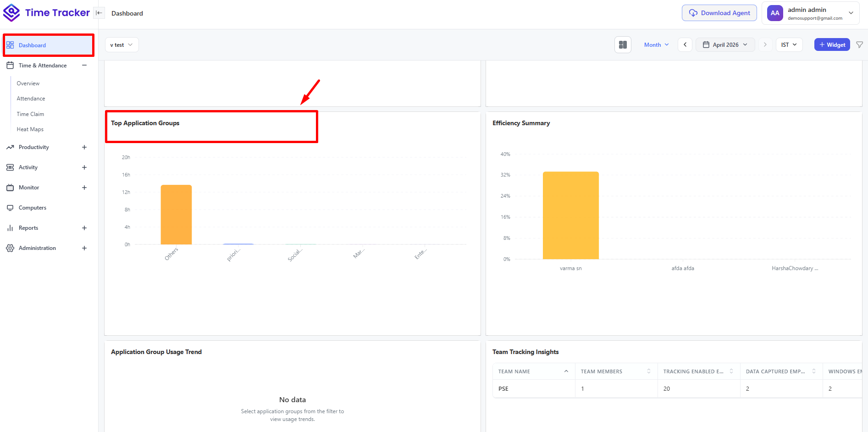The width and height of the screenshot is (868, 432).
Task: Open Heat Maps page
Action: [x=30, y=129]
